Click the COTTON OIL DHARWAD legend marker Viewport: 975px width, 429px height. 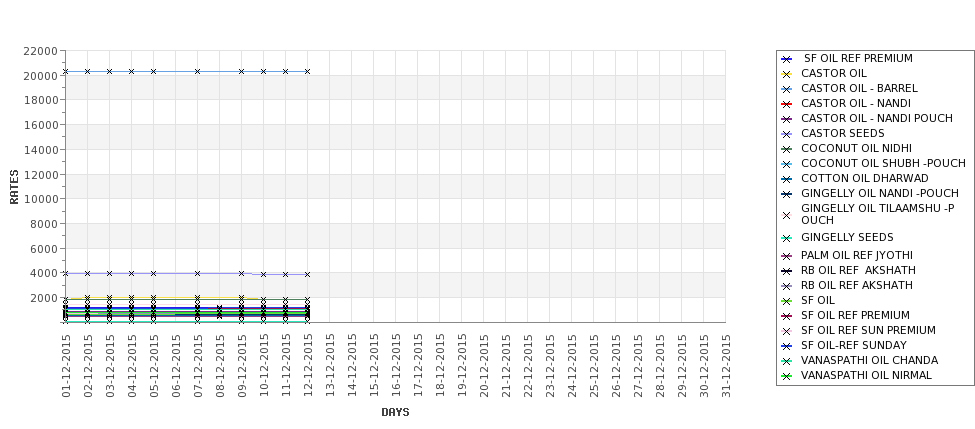786,179
